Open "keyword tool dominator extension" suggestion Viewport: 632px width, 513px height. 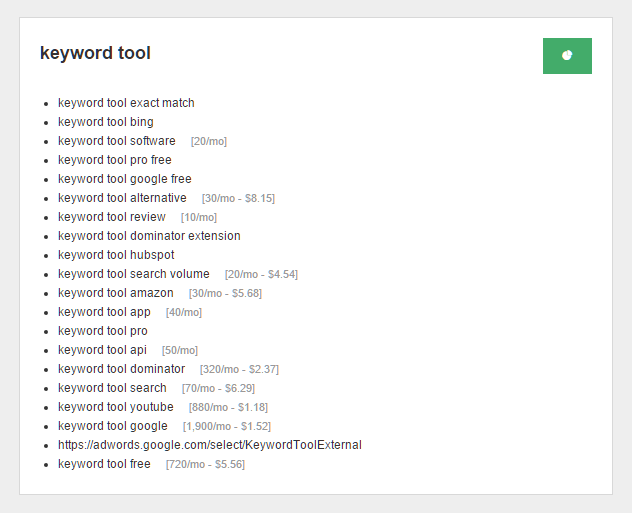(149, 236)
